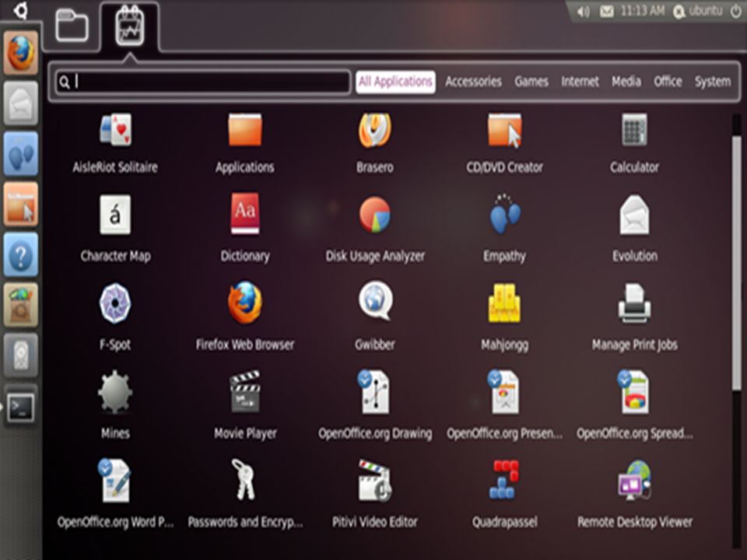The width and height of the screenshot is (747, 560).
Task: Open Remote Desktop Viewer
Action: (x=635, y=481)
